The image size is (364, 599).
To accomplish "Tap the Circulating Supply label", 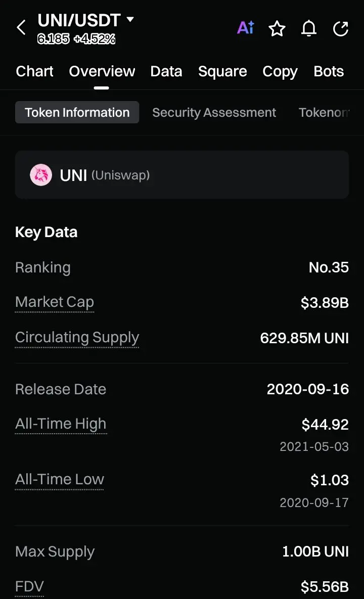I will 77,338.
